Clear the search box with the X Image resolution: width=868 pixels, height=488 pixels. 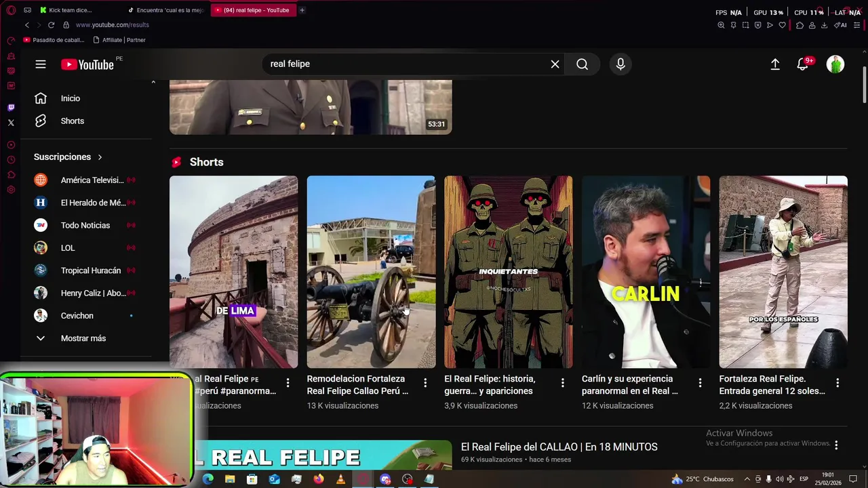click(x=555, y=64)
